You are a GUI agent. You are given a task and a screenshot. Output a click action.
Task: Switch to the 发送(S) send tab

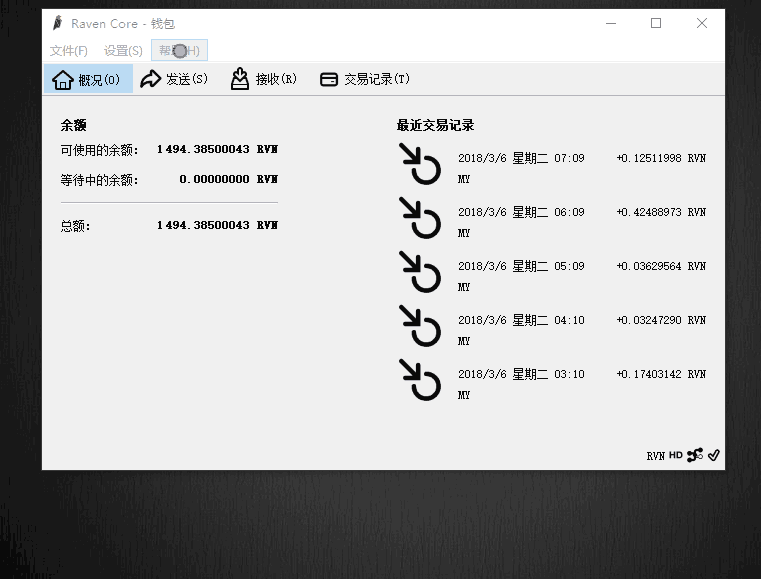(174, 79)
